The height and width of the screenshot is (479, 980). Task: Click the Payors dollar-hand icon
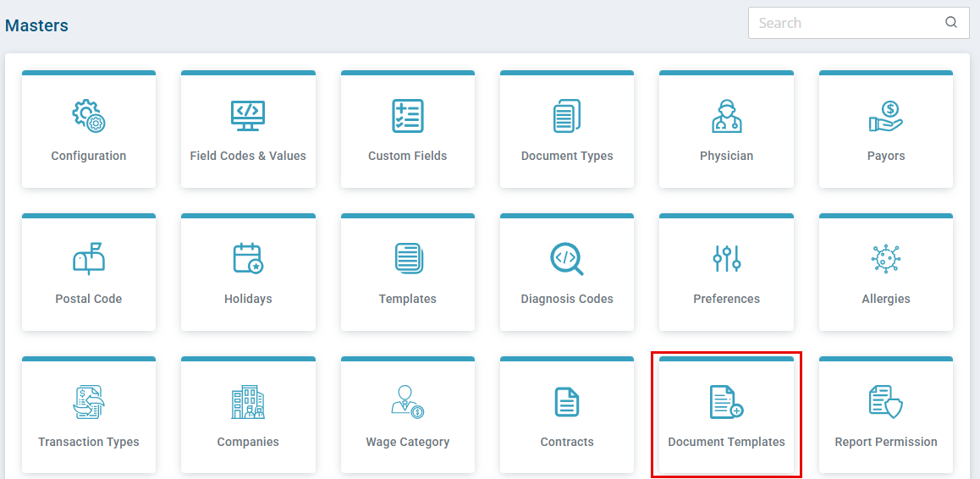[885, 116]
